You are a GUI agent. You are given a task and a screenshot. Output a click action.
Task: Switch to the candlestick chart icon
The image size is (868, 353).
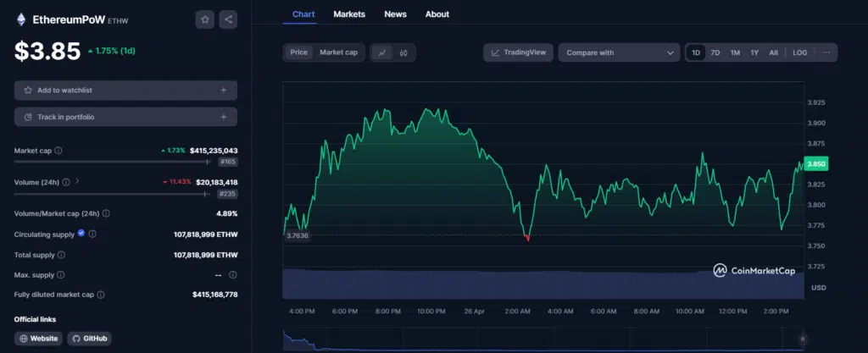[403, 52]
